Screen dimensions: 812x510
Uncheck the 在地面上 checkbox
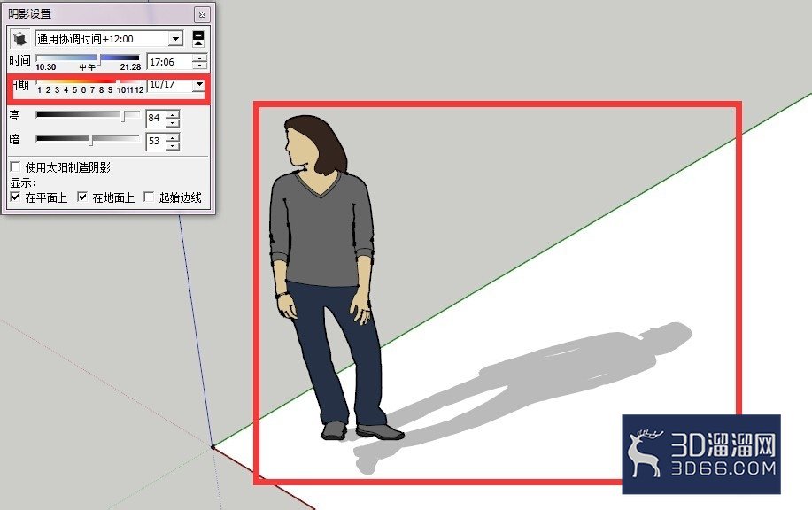pyautogui.click(x=81, y=197)
